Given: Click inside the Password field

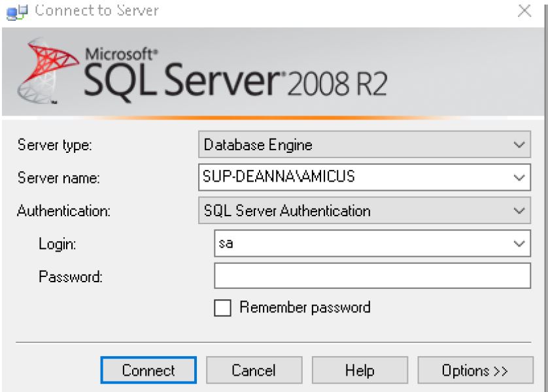Looking at the screenshot, I should tap(372, 276).
